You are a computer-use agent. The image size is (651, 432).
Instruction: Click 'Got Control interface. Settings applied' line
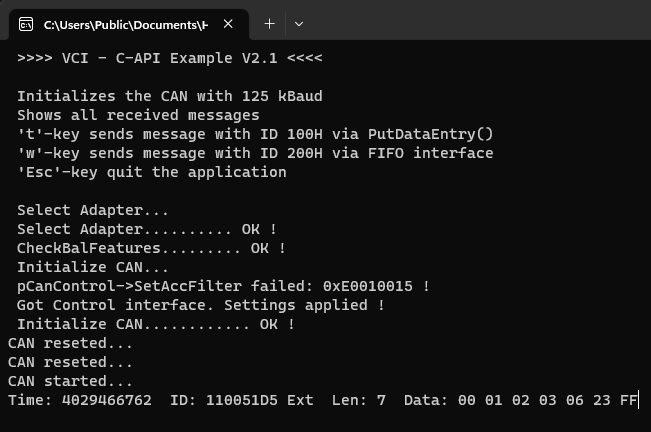coord(201,305)
